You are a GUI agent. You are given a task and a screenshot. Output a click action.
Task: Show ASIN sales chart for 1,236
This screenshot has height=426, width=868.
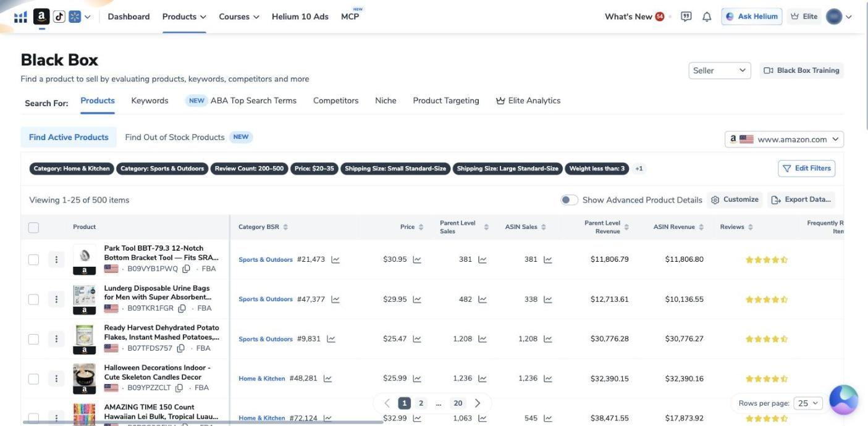(547, 378)
